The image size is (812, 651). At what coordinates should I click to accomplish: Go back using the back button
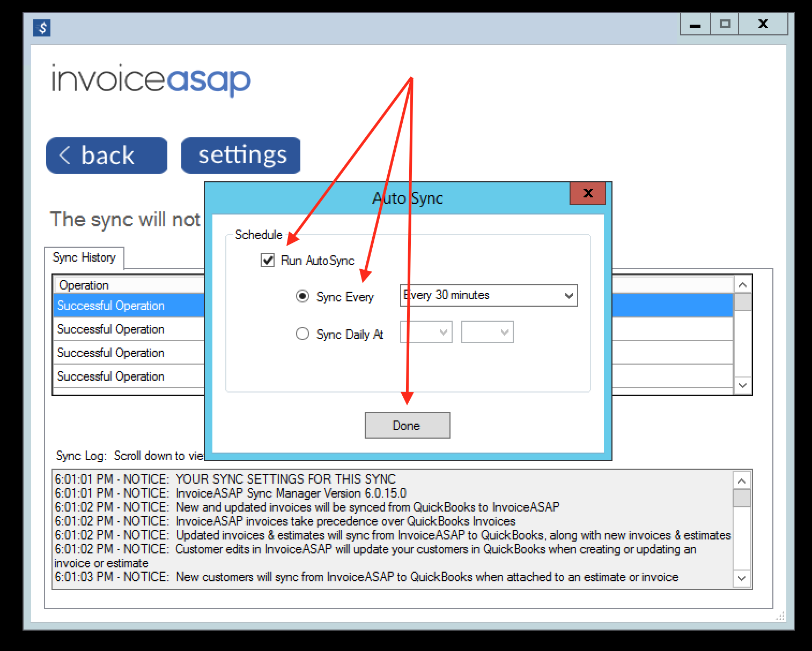click(107, 156)
